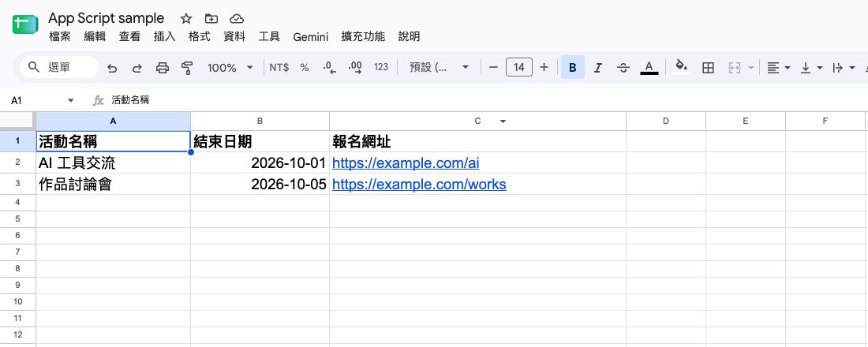This screenshot has height=347, width=868.
Task: Open the 123 number formats menu
Action: coord(381,68)
